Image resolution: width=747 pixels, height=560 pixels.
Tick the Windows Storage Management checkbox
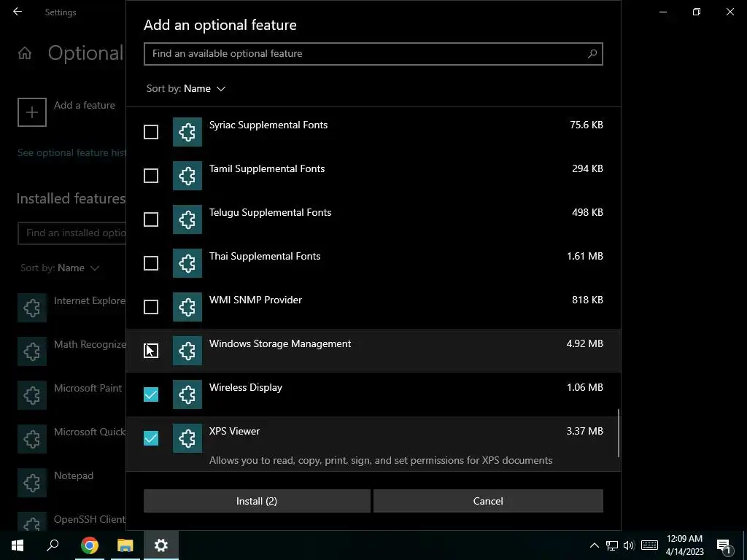pyautogui.click(x=151, y=351)
